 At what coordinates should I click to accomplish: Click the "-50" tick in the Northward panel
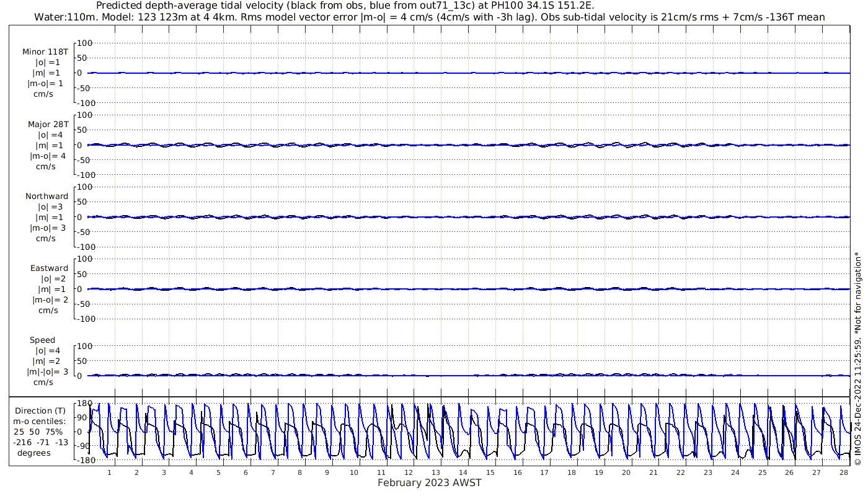(84, 232)
